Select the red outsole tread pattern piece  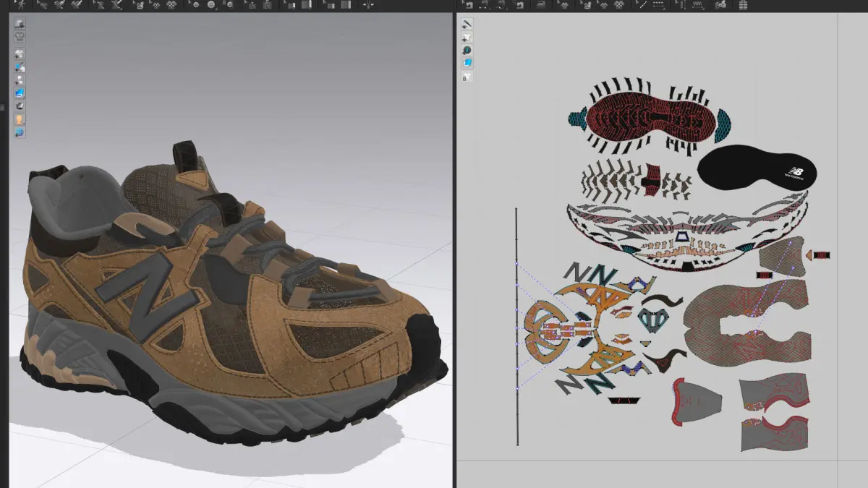point(651,117)
